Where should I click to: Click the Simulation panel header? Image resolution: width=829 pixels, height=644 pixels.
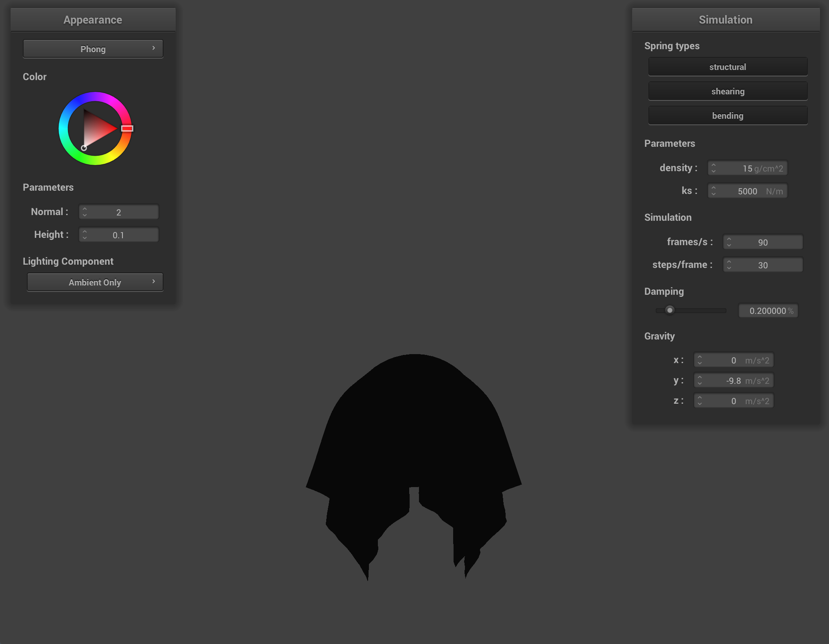tap(725, 20)
